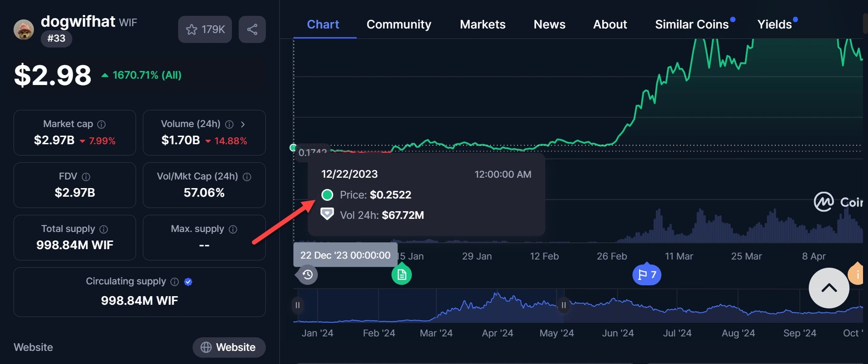The height and width of the screenshot is (364, 868).
Task: Expand Volume (24h) details chevron
Action: (243, 124)
